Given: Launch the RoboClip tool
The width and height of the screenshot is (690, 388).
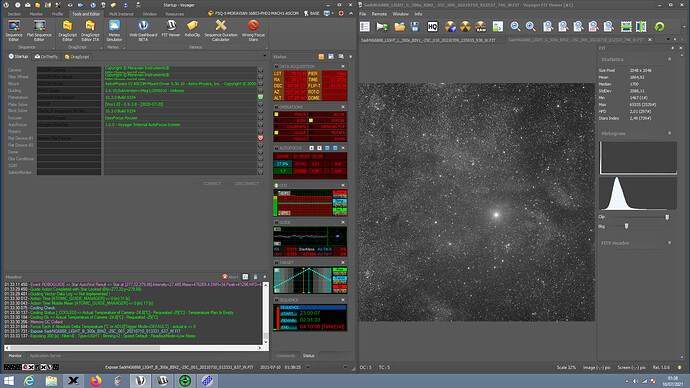Looking at the screenshot, I should click(192, 29).
